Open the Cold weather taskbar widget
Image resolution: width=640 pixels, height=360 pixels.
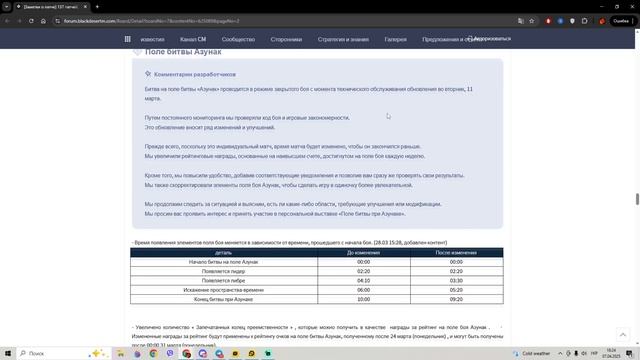[x=532, y=353]
